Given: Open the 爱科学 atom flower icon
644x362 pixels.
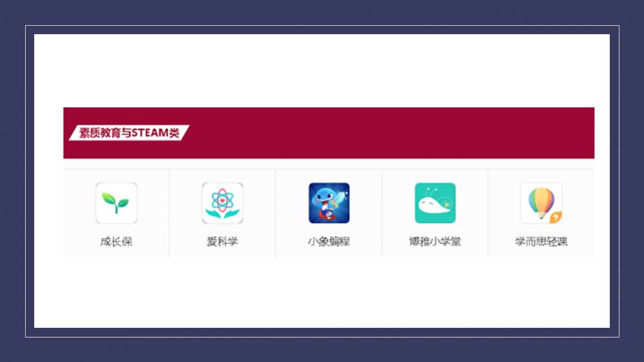Looking at the screenshot, I should click(222, 203).
